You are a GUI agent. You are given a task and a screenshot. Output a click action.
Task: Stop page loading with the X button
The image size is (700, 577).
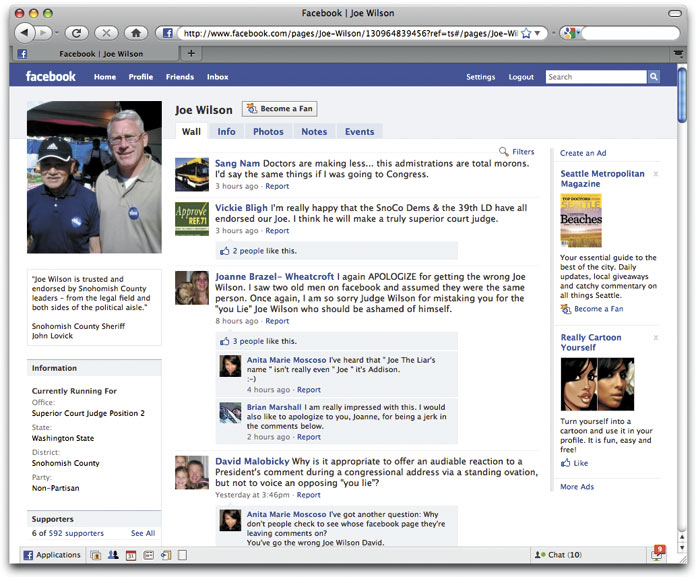coord(106,33)
